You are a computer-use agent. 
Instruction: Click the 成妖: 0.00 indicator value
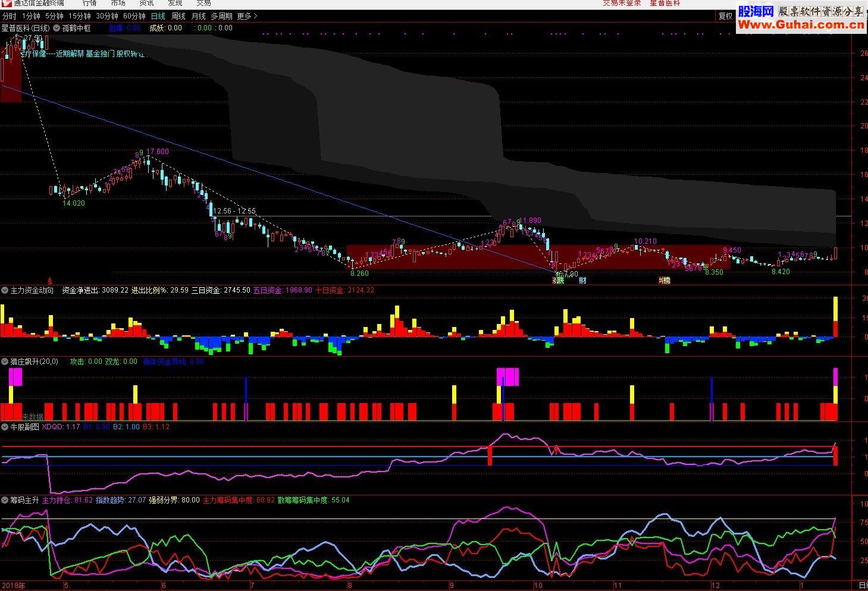click(166, 28)
